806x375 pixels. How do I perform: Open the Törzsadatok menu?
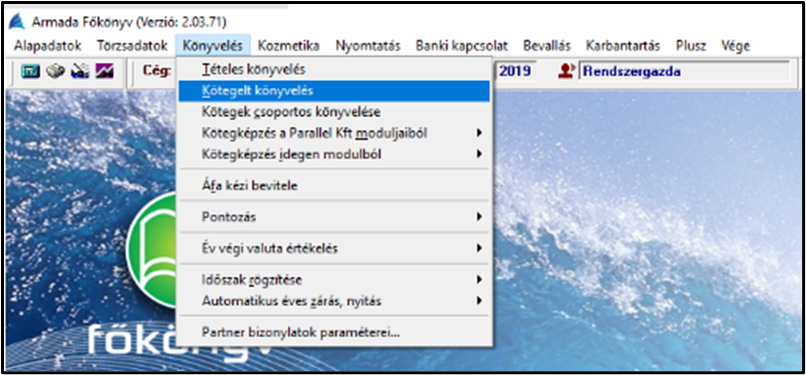[x=132, y=46]
